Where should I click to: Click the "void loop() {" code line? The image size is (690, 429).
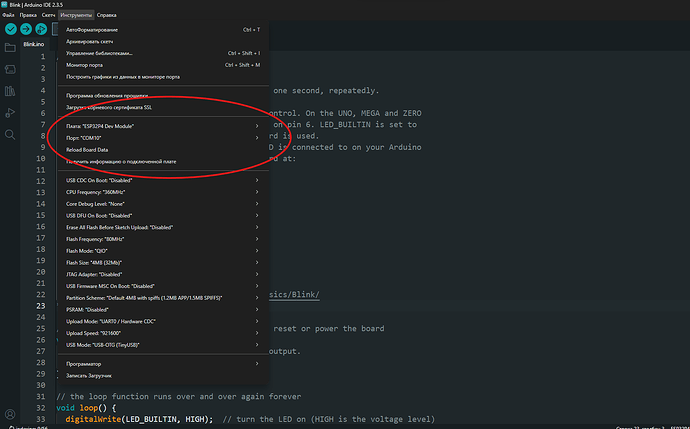(86, 408)
